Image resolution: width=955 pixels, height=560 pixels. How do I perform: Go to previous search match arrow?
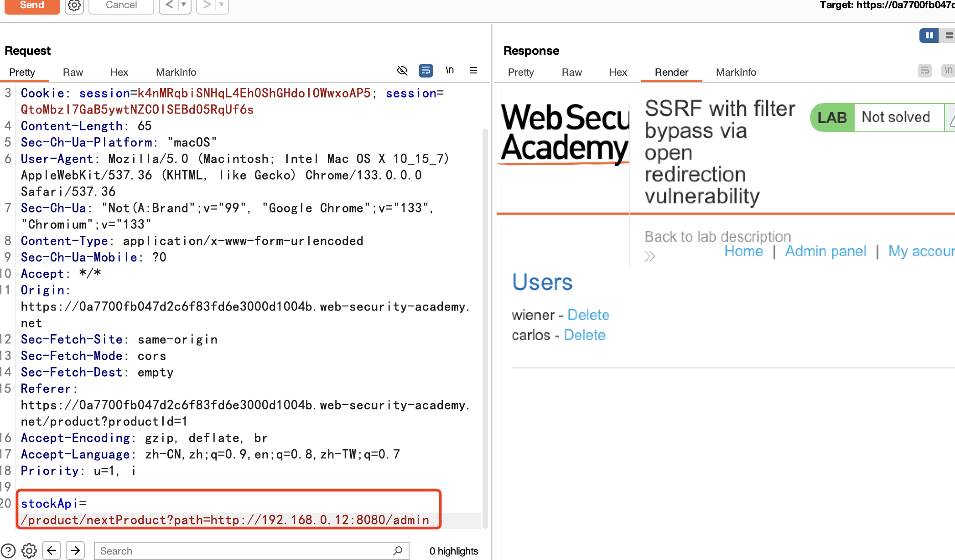coord(52,551)
